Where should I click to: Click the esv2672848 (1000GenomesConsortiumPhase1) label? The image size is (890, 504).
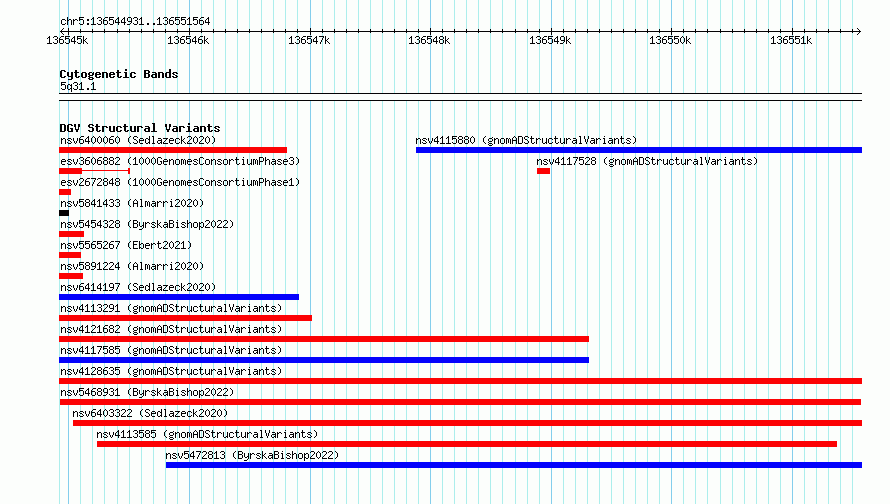pyautogui.click(x=180, y=182)
